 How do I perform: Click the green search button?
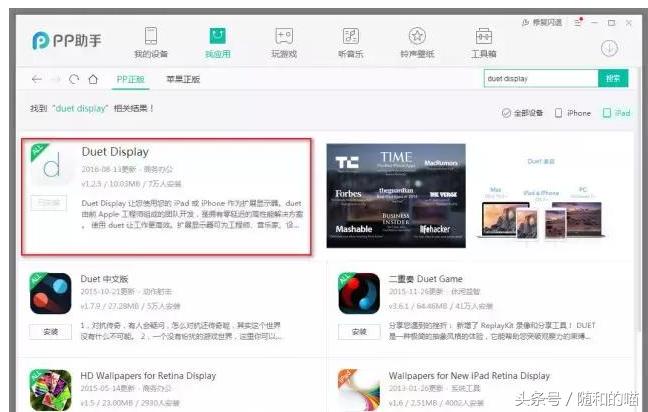[x=613, y=79]
